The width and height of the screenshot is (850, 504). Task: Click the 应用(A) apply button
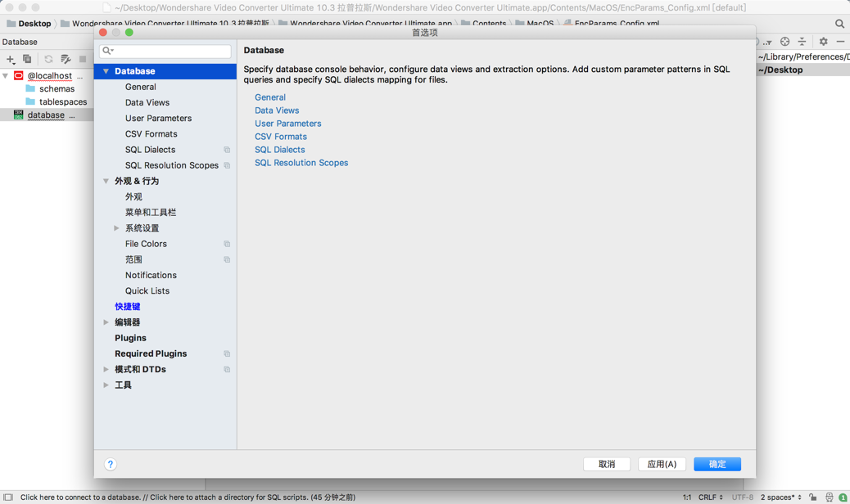point(662,464)
